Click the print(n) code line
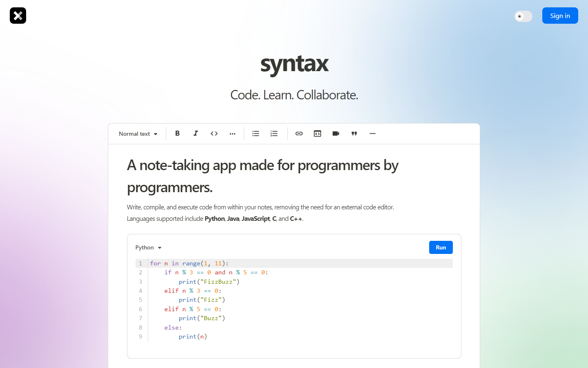 (x=193, y=337)
